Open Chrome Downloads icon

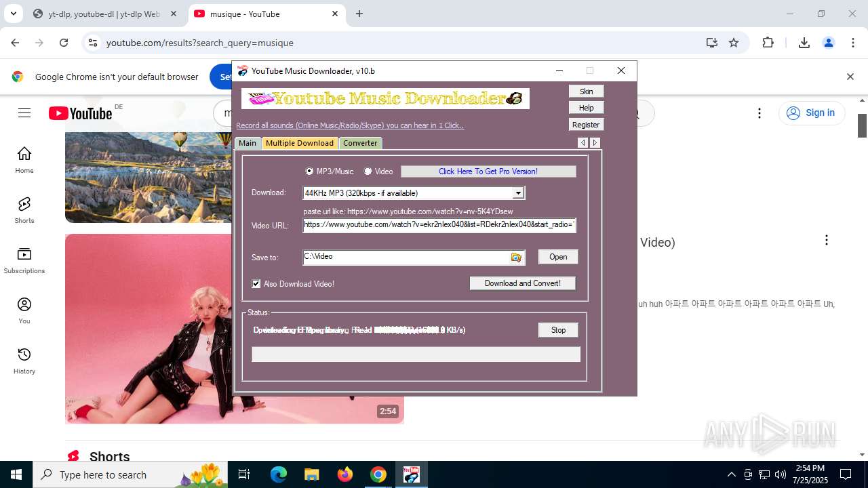tap(804, 43)
